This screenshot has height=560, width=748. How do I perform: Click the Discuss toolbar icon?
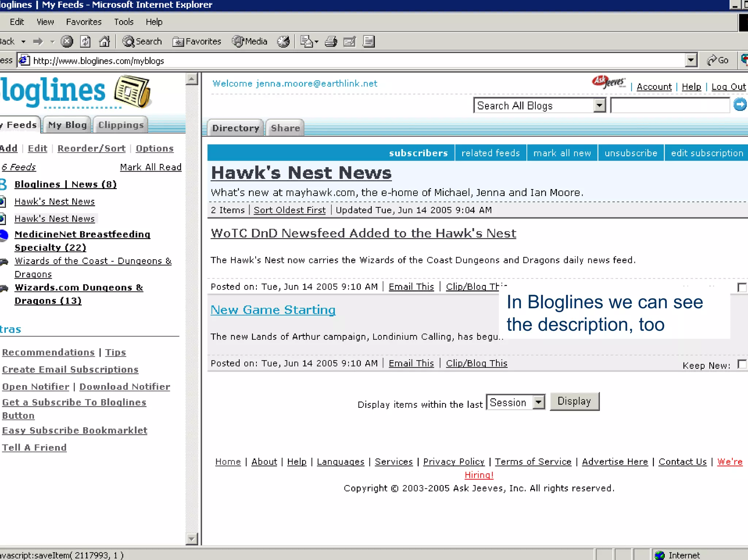[x=369, y=42]
